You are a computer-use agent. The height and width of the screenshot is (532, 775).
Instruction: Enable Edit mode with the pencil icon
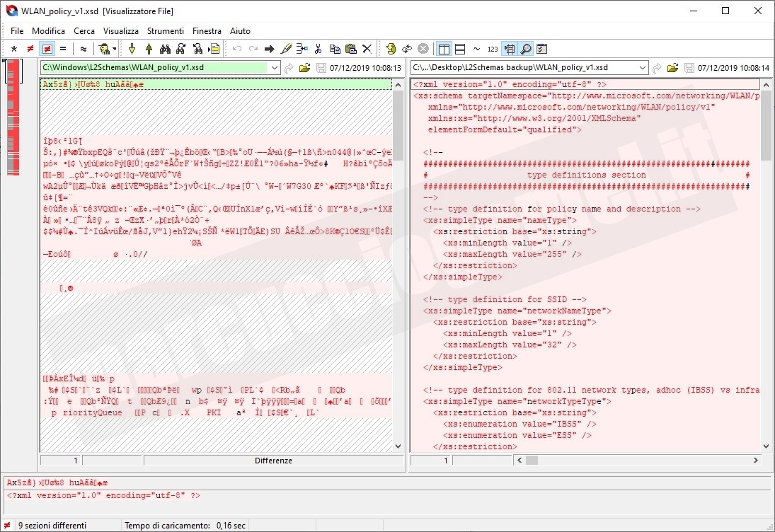point(286,49)
